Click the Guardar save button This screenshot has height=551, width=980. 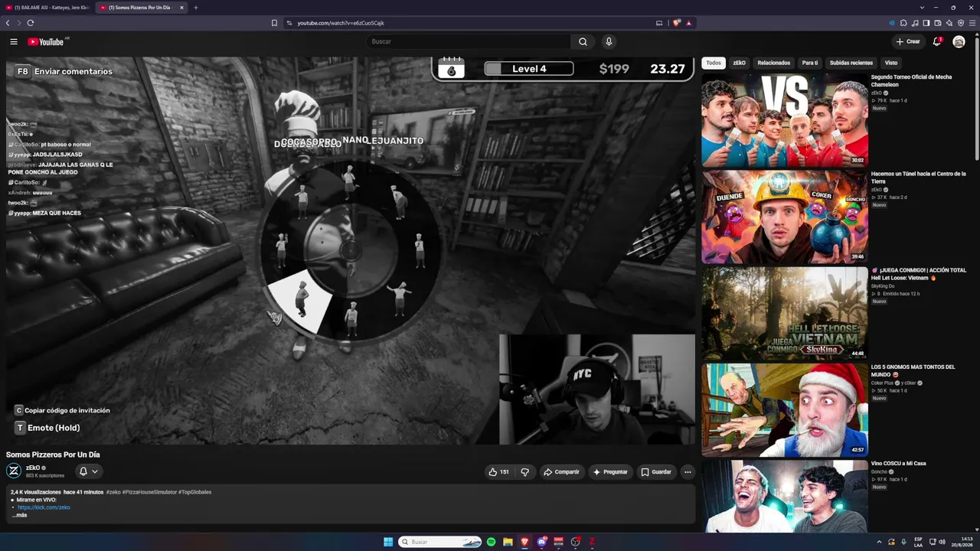point(656,472)
